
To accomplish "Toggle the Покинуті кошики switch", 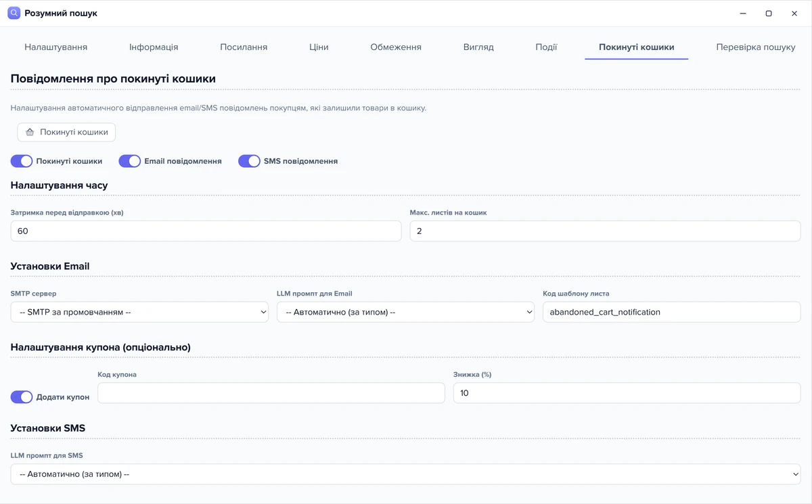I will point(22,161).
